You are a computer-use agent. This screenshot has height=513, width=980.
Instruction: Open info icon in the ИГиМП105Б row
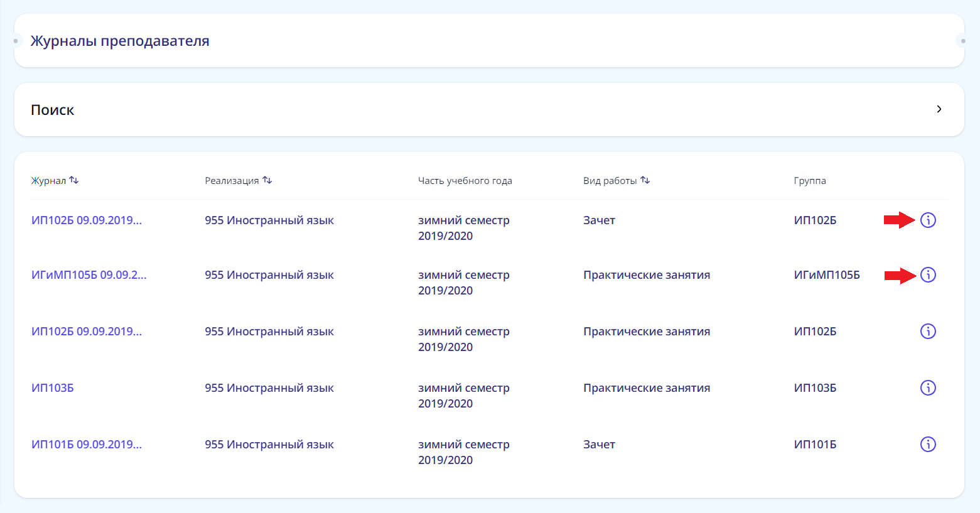pyautogui.click(x=928, y=275)
